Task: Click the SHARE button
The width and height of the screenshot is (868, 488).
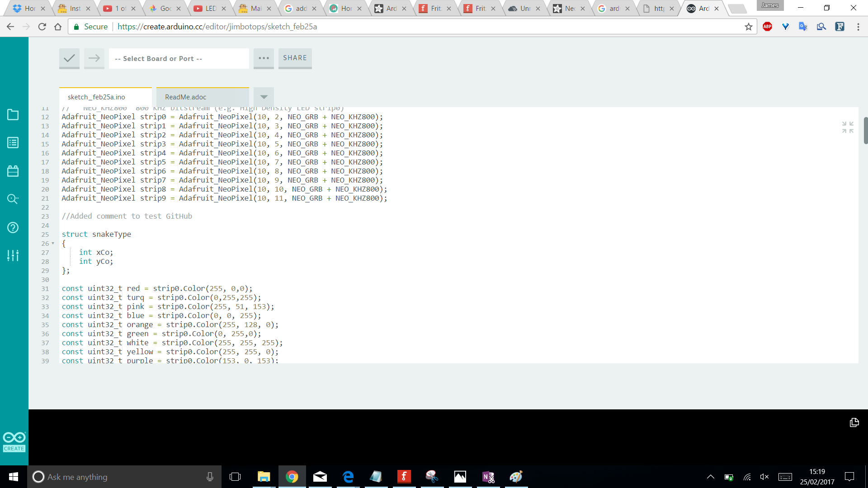Action: point(295,58)
